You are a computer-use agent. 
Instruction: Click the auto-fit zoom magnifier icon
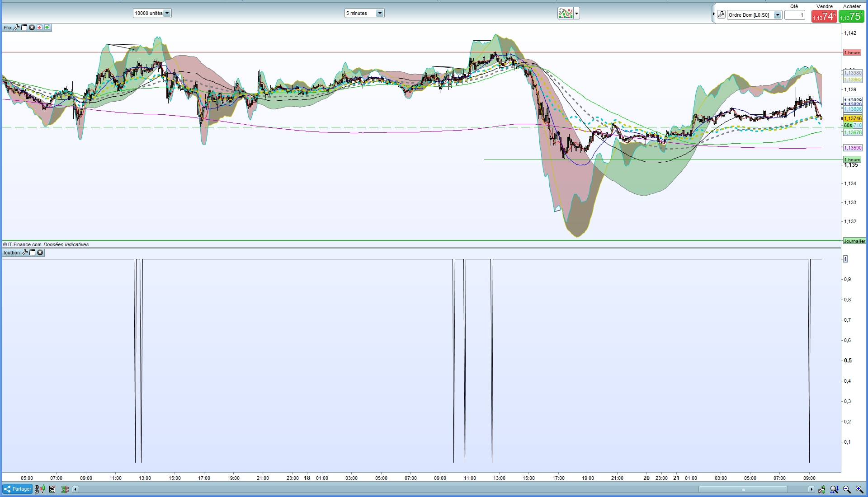pyautogui.click(x=834, y=489)
